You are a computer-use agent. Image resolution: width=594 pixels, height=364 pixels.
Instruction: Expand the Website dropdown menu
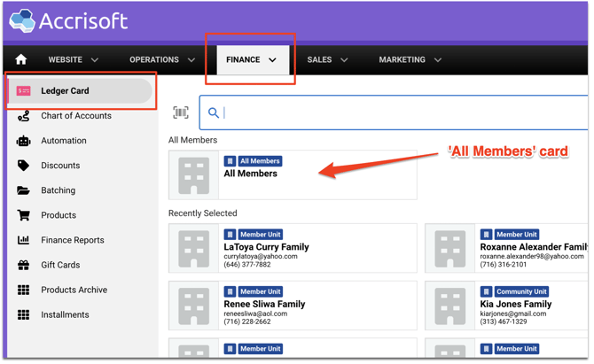[73, 60]
